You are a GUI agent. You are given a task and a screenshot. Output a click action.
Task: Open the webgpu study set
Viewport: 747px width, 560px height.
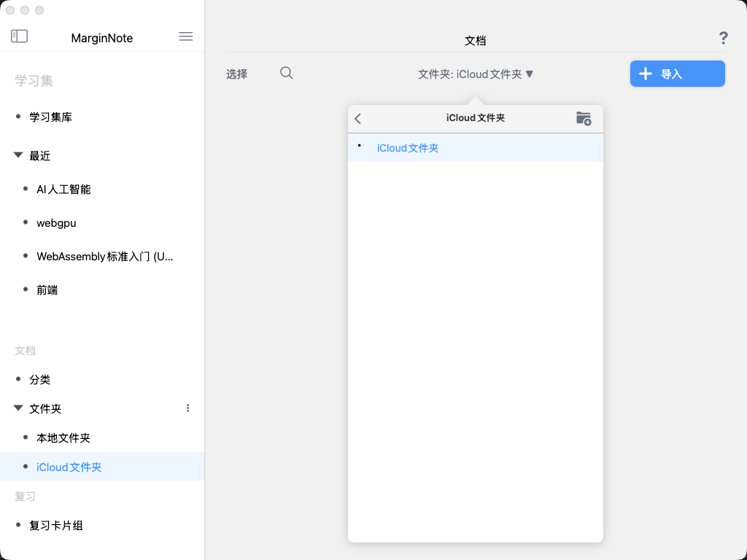pos(56,223)
